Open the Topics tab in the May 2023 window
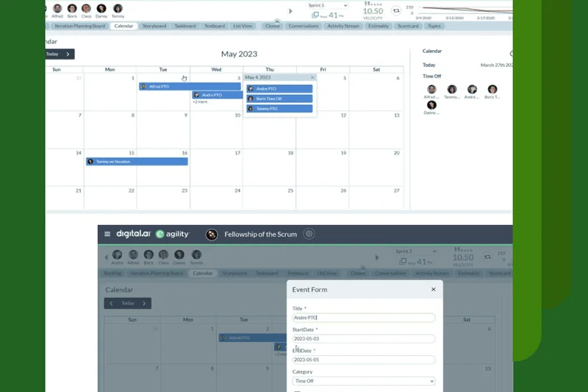This screenshot has width=588, height=392. [x=434, y=26]
